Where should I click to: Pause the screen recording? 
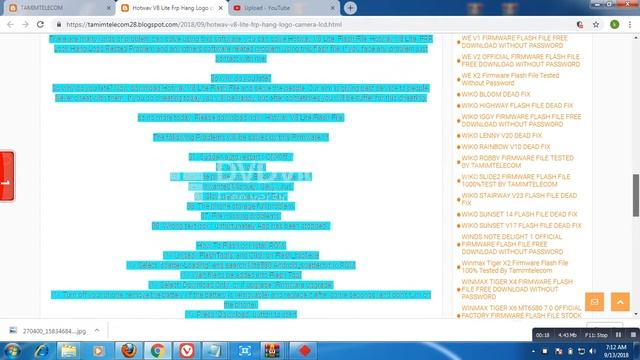coord(618,335)
